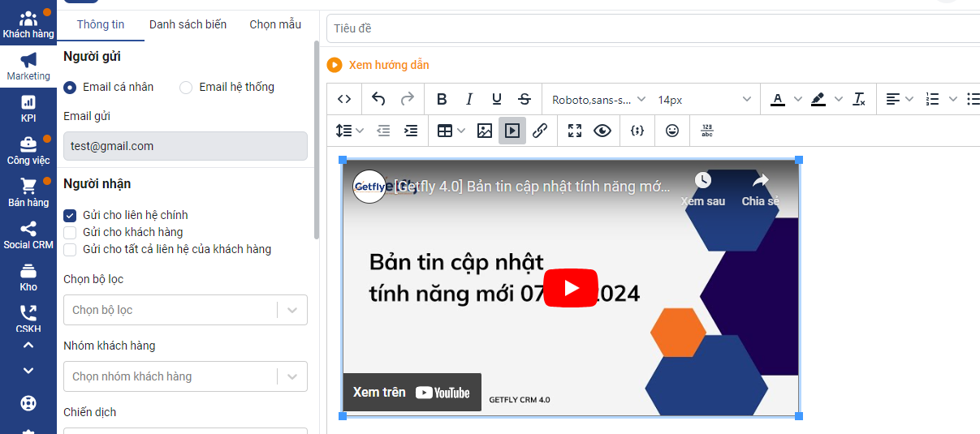This screenshot has height=434, width=980.
Task: Click the Email gửi field
Action: click(x=185, y=146)
